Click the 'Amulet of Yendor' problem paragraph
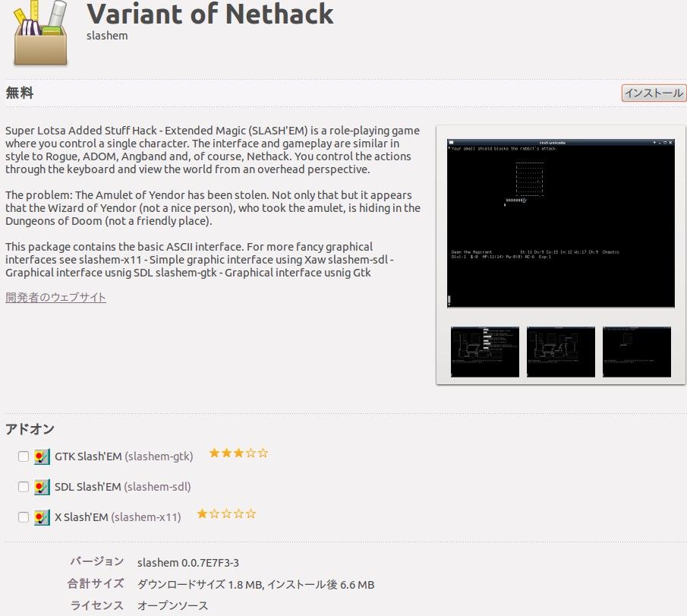This screenshot has height=616, width=687. [x=213, y=208]
